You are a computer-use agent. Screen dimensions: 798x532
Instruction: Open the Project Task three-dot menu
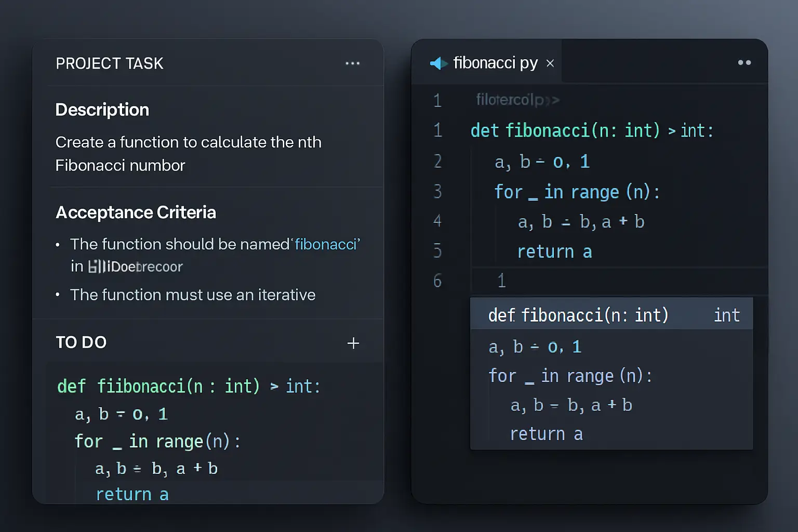[352, 63]
